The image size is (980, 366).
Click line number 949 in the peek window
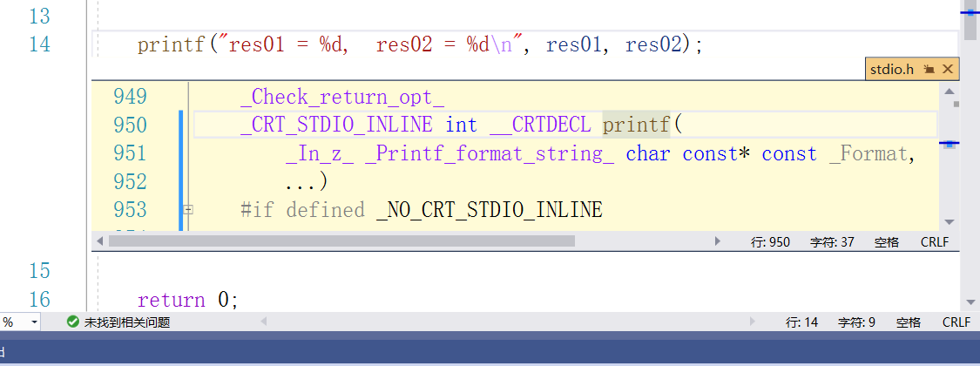130,97
